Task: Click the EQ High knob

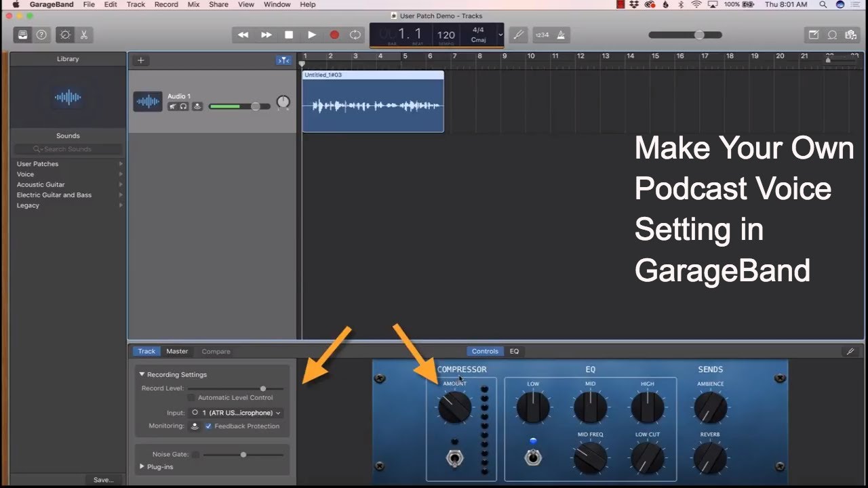Action: (x=648, y=407)
